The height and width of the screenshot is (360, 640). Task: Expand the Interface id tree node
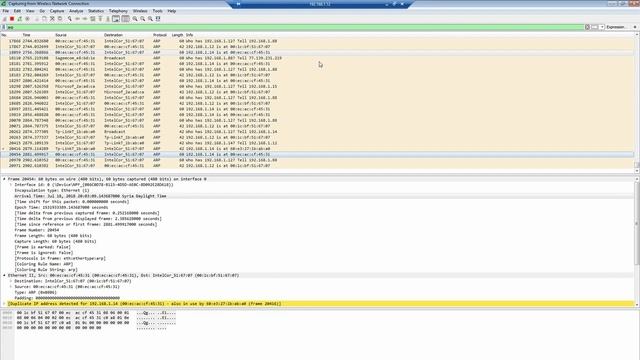[x=11, y=185]
